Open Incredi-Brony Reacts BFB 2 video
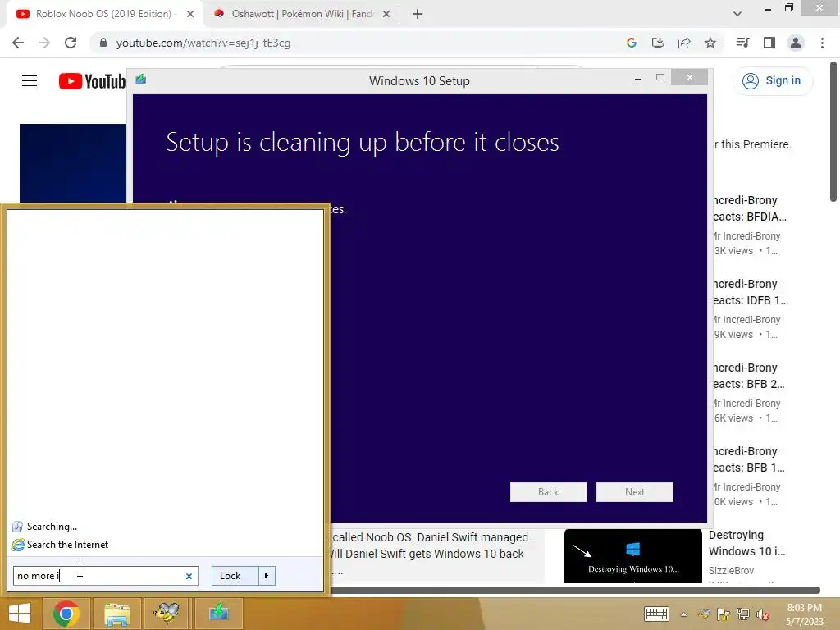 748,376
